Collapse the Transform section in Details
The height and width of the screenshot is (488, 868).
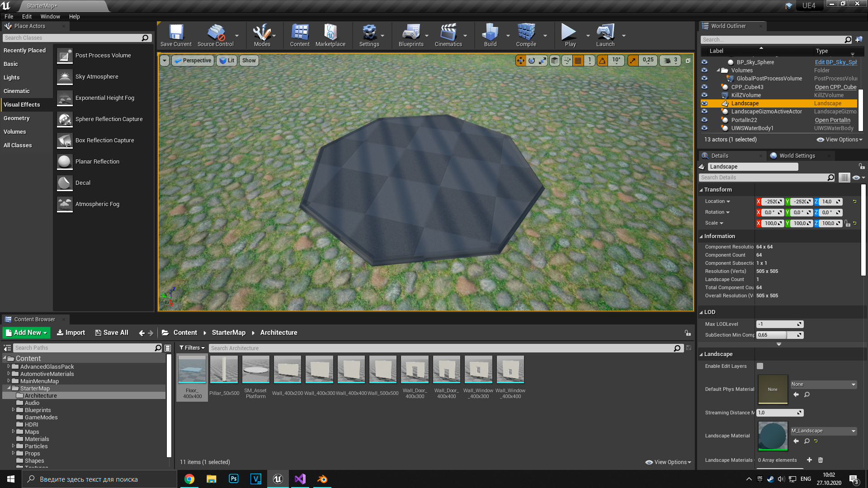click(x=701, y=190)
